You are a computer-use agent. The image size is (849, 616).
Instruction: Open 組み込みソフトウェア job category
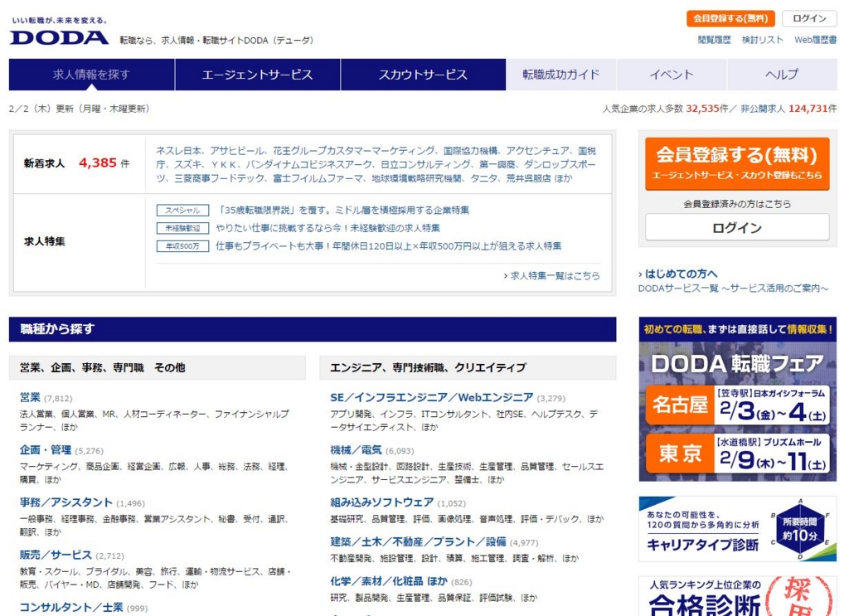click(381, 502)
